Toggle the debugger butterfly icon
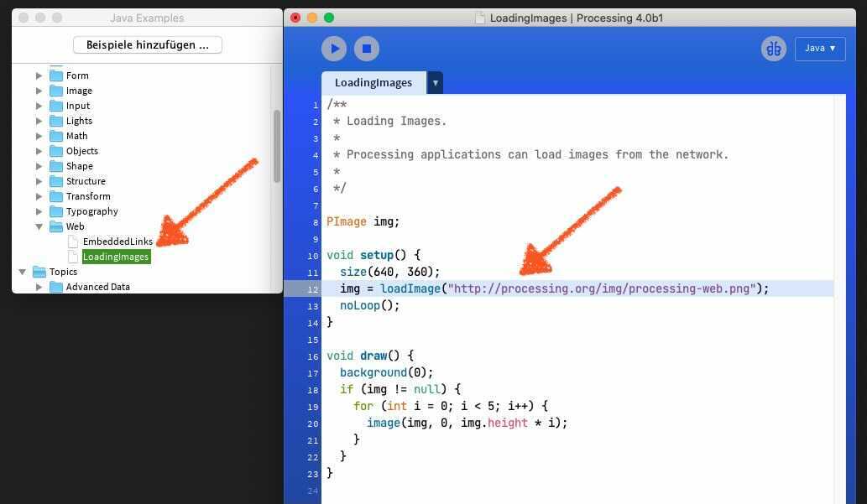Screen dimensions: 867x504 [x=774, y=49]
